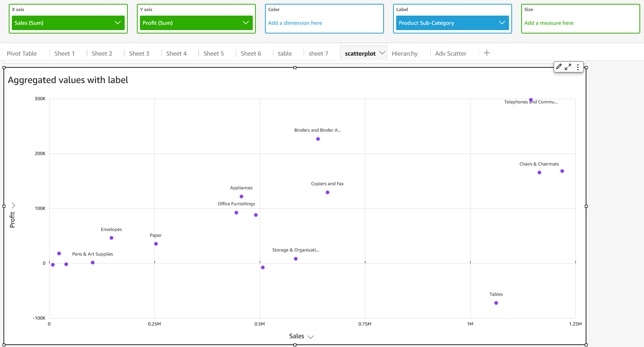The width and height of the screenshot is (644, 347).
Task: Expand the Profit axis chevron
Action: point(13,205)
